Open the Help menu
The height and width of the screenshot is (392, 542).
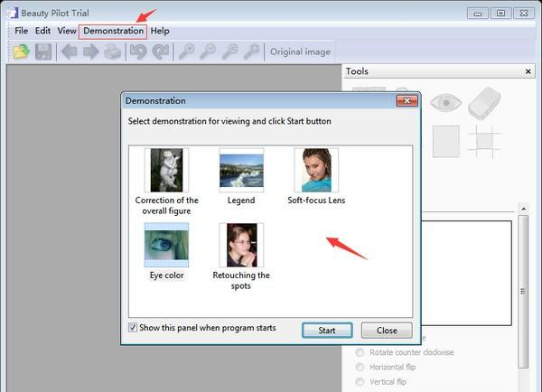pyautogui.click(x=160, y=31)
